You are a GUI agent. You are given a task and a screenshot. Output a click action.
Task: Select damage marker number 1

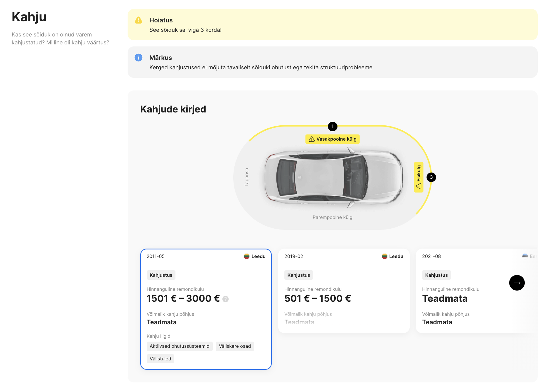tap(332, 126)
